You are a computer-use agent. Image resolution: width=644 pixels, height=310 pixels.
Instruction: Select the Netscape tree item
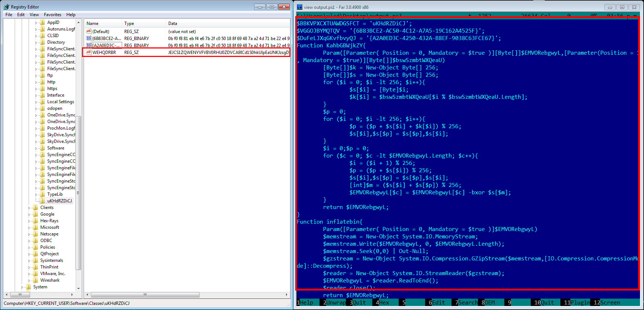click(50, 234)
